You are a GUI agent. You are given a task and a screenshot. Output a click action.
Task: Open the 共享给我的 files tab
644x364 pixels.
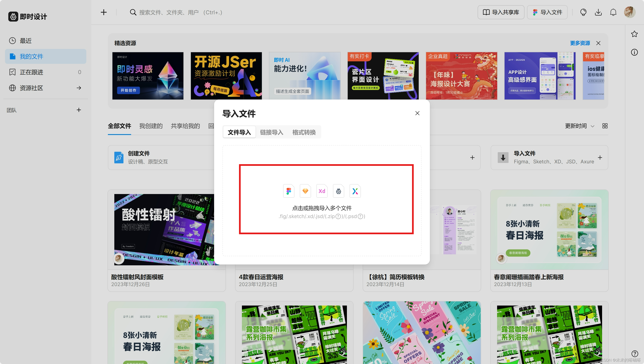coord(185,126)
